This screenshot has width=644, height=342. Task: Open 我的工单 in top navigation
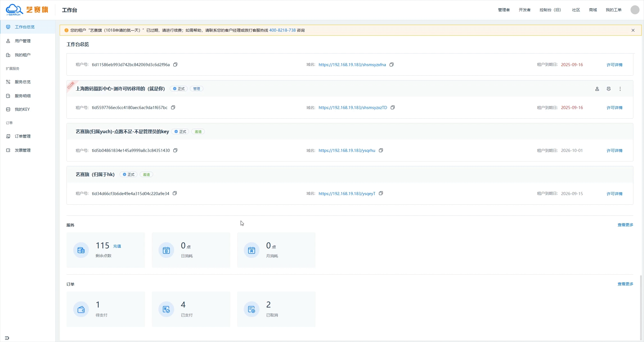point(613,10)
